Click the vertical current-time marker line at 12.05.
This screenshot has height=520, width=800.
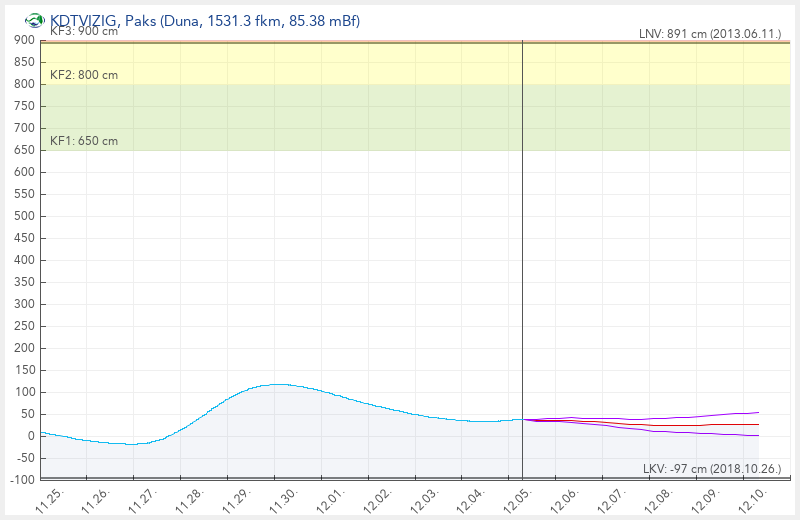point(523,250)
